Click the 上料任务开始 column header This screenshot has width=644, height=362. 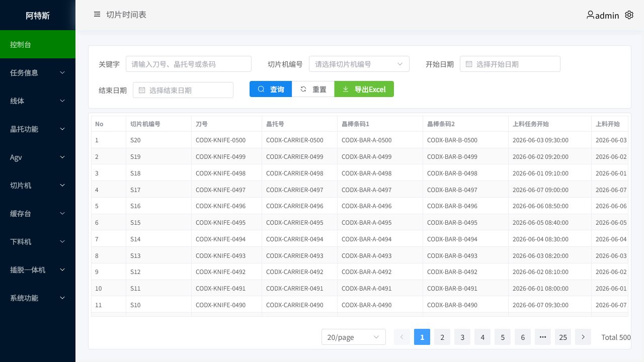coord(550,124)
